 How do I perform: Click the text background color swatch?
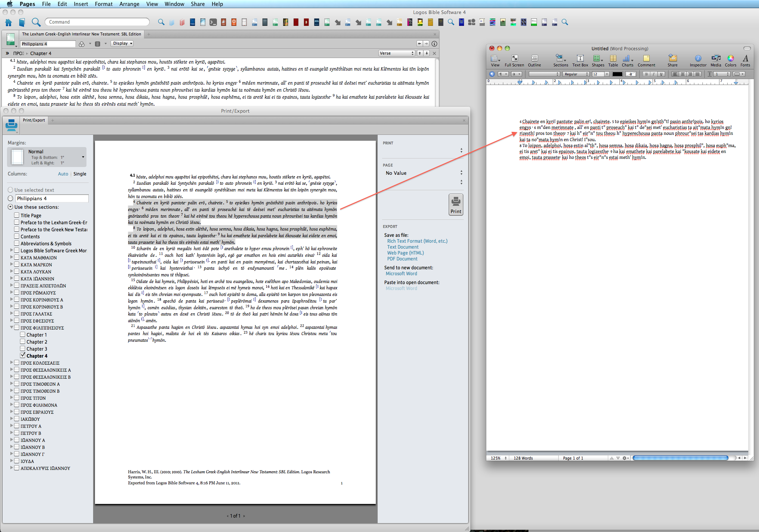point(631,74)
